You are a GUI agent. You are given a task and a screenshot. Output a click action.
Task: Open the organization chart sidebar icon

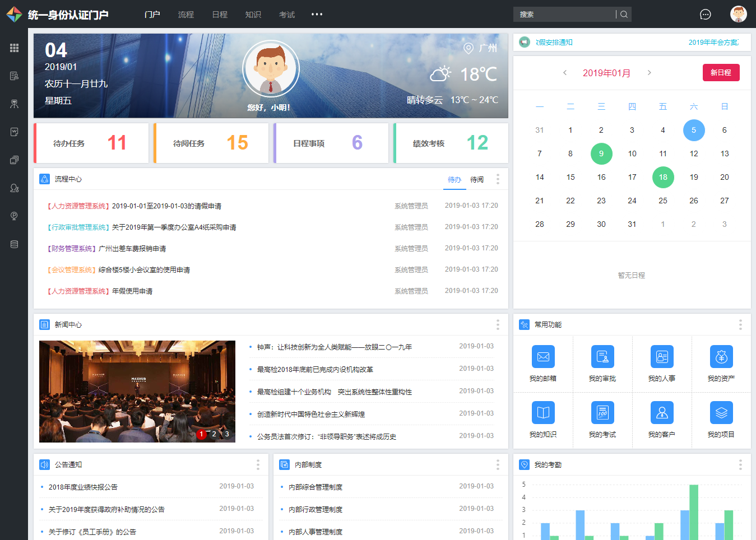[14, 104]
